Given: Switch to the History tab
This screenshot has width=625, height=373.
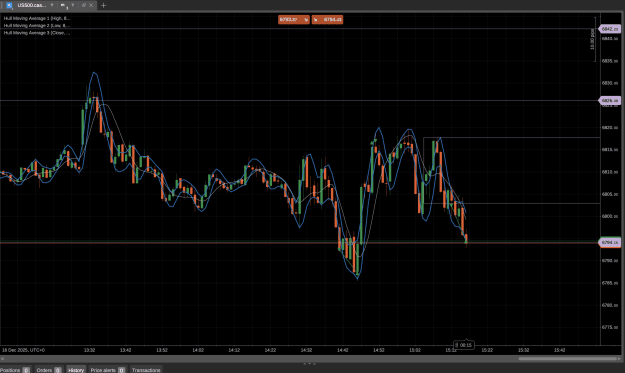Looking at the screenshot, I should (x=76, y=370).
